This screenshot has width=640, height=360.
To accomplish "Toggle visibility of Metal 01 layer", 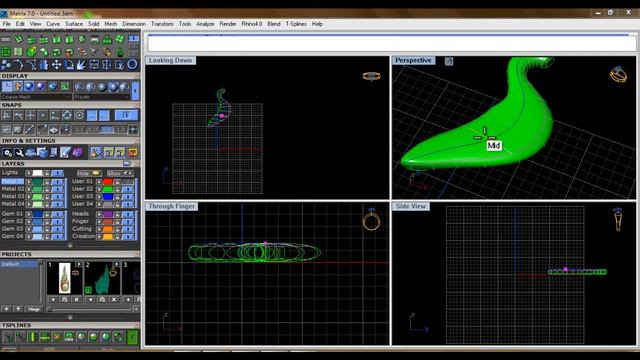I will (x=58, y=182).
